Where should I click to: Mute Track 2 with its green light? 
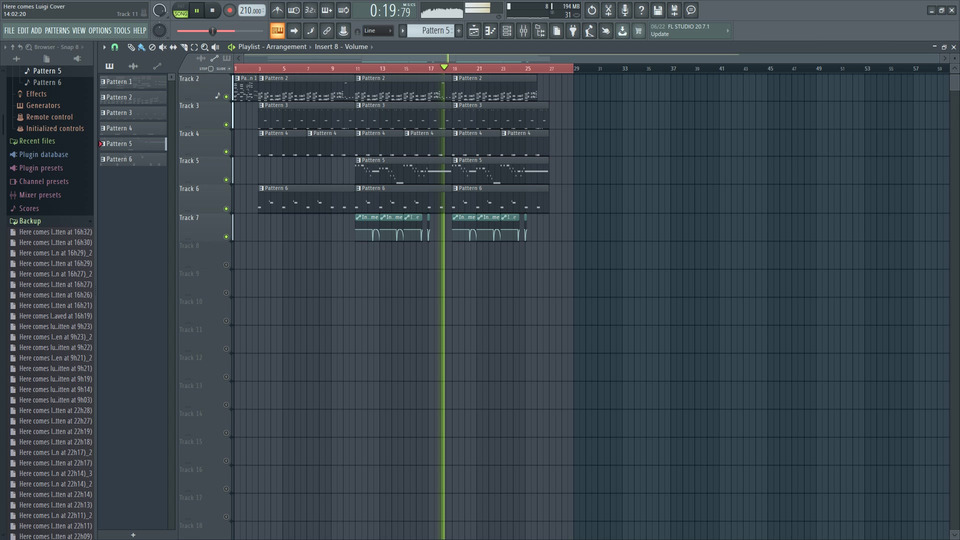(226, 97)
